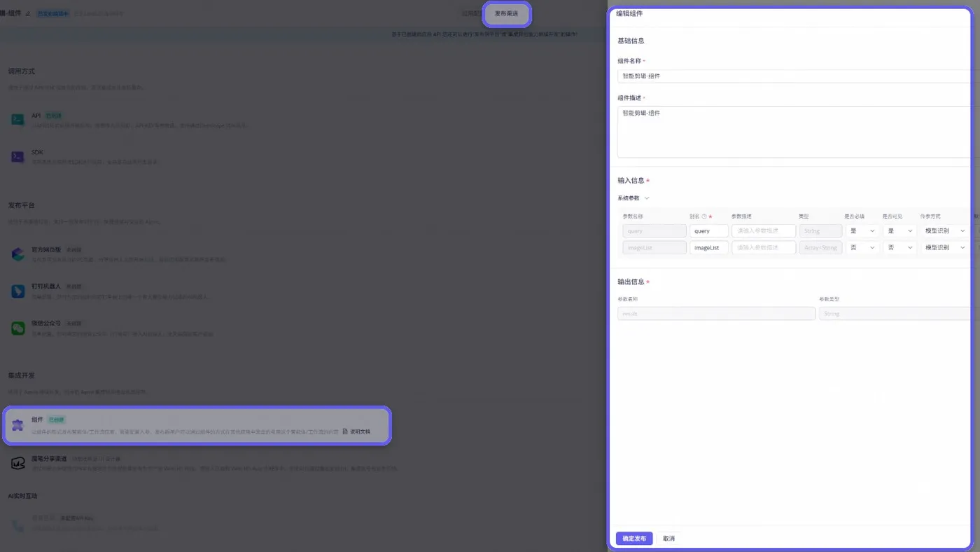The image size is (980, 552).
Task: Open 是否可见 dropdown in imageList row
Action: click(900, 247)
